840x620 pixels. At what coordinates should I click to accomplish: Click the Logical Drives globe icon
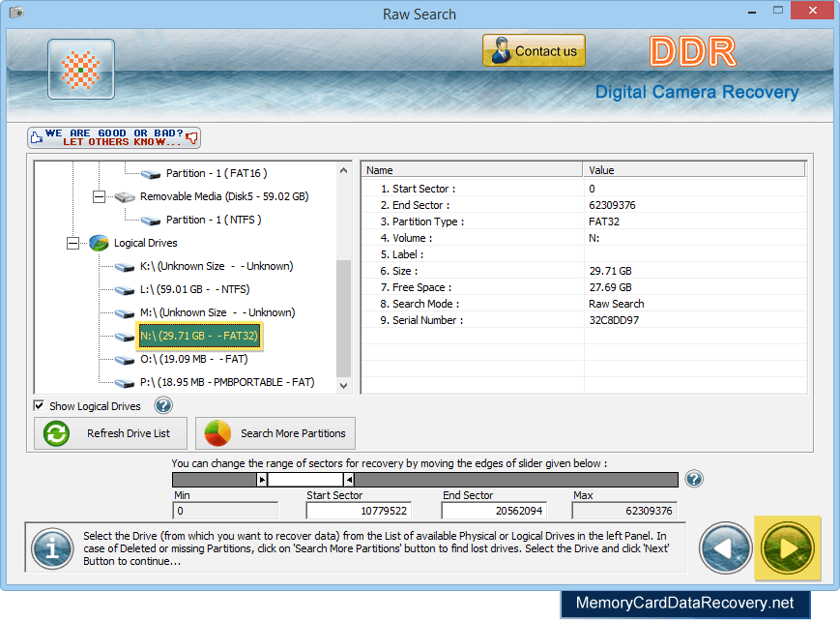99,243
